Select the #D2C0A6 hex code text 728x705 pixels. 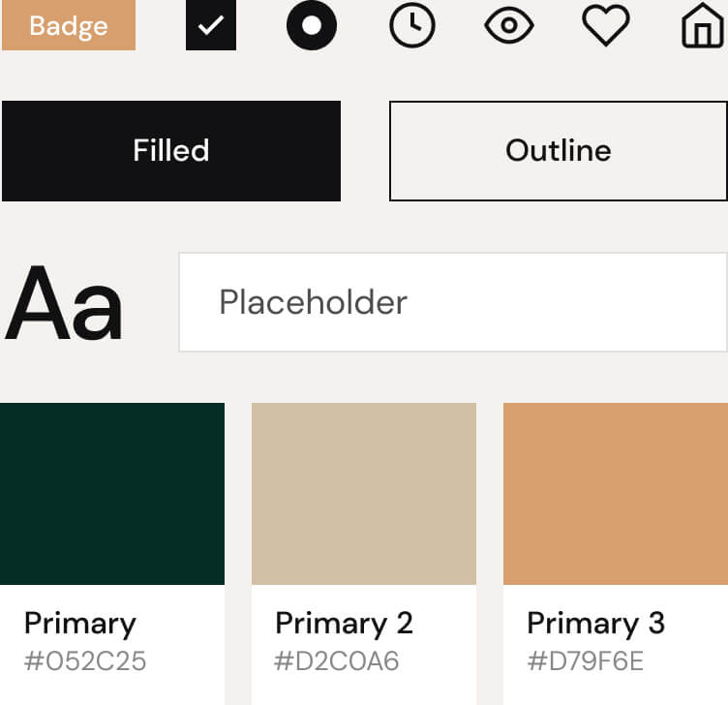(337, 661)
